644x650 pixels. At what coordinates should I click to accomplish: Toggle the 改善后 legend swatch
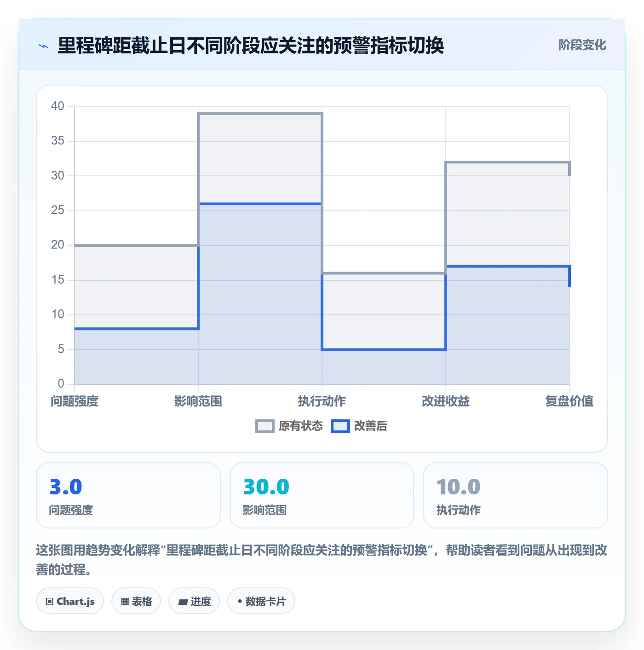(340, 426)
